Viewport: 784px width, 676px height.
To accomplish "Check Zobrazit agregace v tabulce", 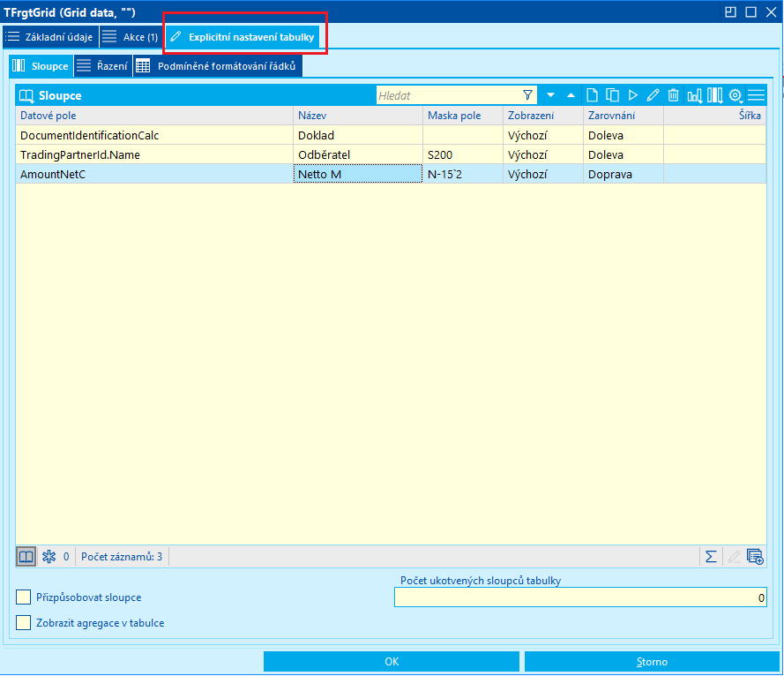I will 23,622.
